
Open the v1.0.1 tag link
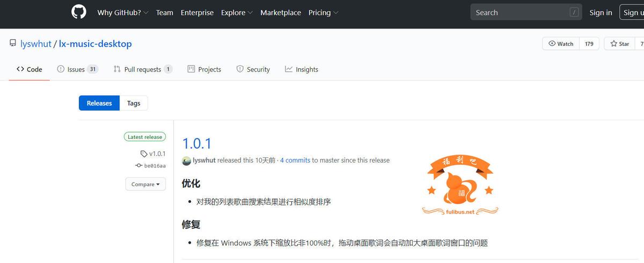coord(153,154)
